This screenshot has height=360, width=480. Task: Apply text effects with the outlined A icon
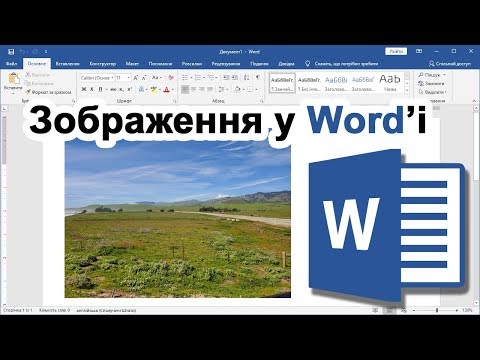tap(142, 89)
